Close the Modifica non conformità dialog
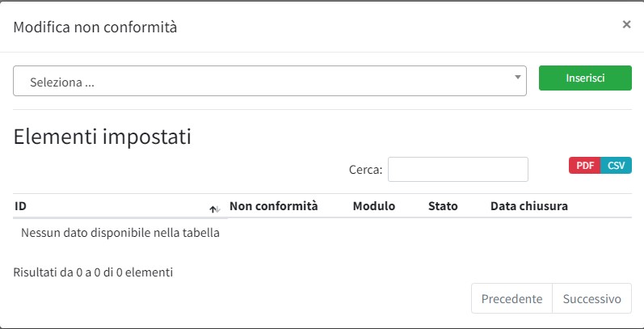Screen dimensions: 644x329 pos(626,24)
